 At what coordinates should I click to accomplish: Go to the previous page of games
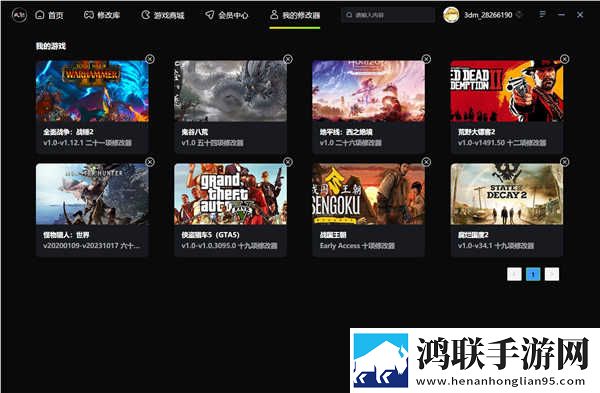[x=514, y=274]
